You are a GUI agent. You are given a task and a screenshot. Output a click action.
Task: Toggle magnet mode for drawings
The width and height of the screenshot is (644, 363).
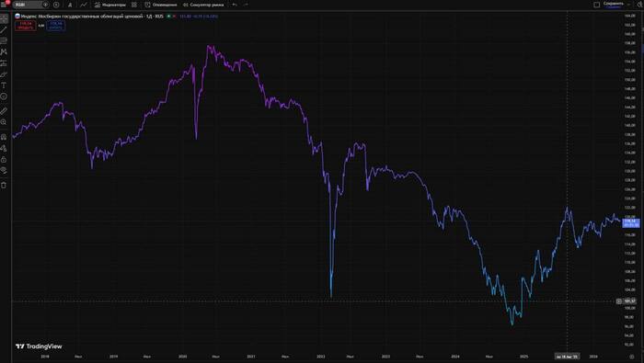coord(4,137)
